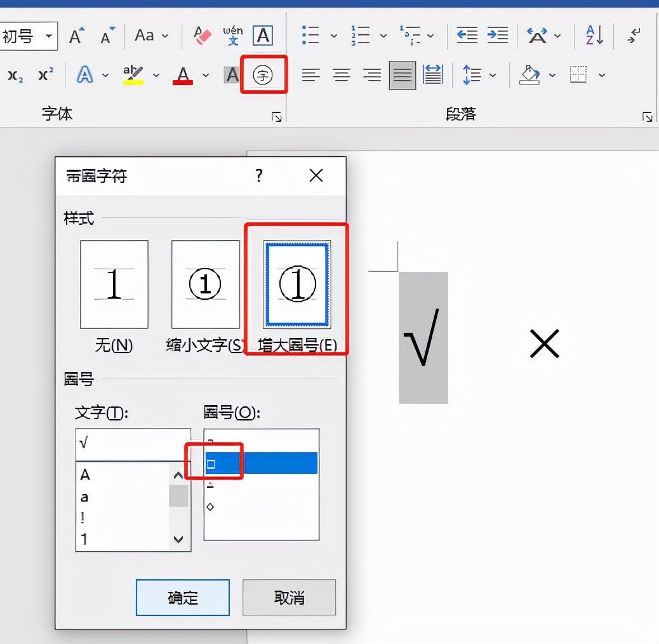Center align the paragraph
The image size is (659, 644).
pyautogui.click(x=341, y=74)
